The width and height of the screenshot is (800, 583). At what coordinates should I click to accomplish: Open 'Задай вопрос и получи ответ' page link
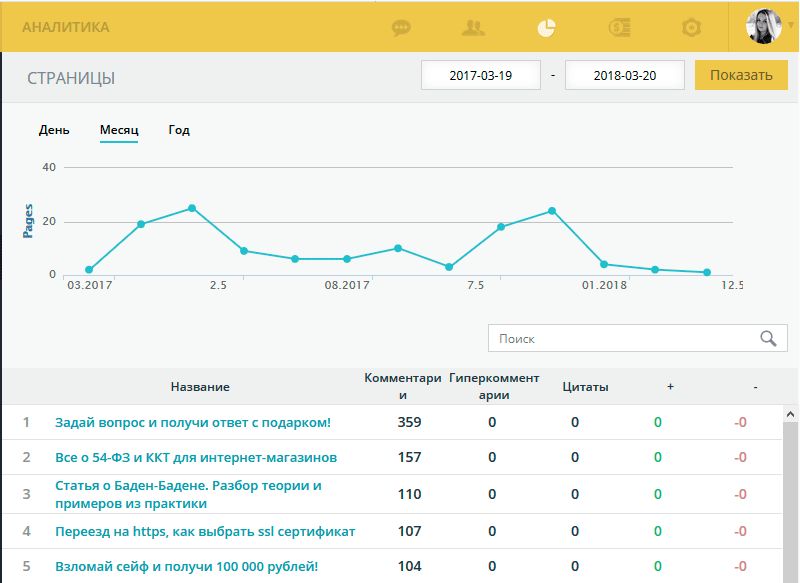click(x=192, y=423)
